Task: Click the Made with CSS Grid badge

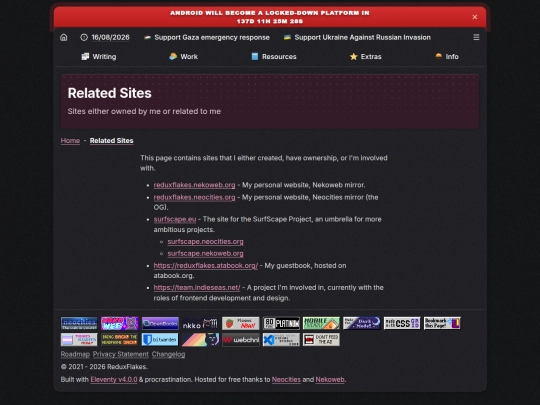Action: coord(402,323)
